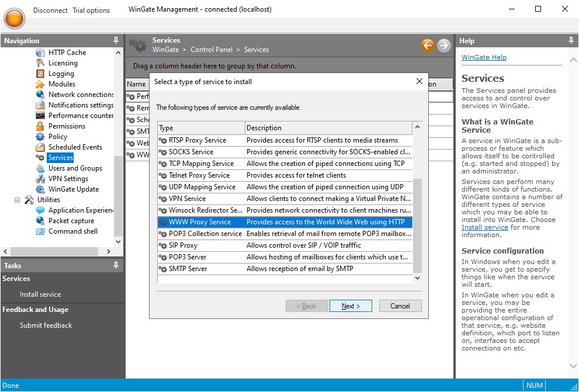
Task: Click the Description column header
Action: [328, 128]
